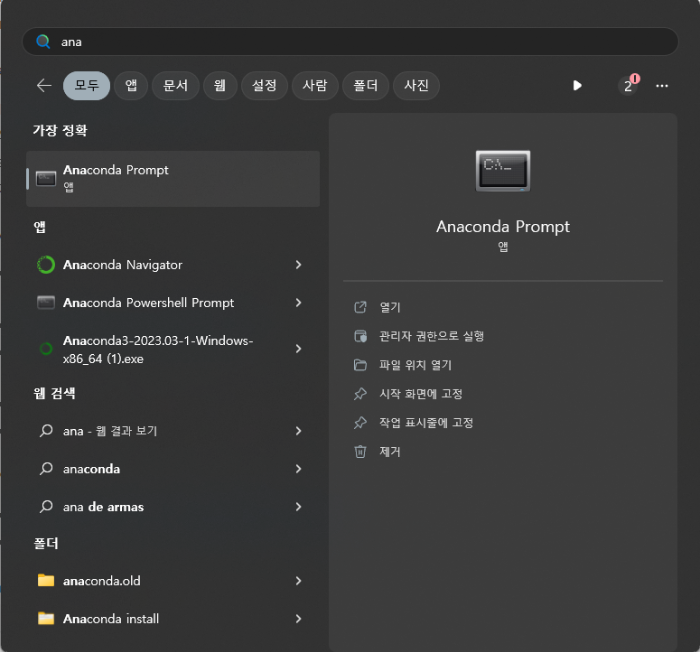Switch to the 설정 filter tab
The width and height of the screenshot is (700, 652).
click(264, 85)
